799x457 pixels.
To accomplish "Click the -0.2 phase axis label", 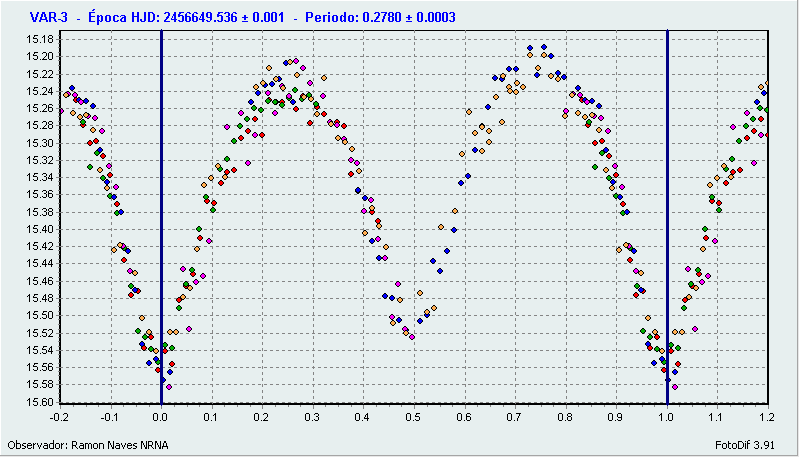I will 59,417.
